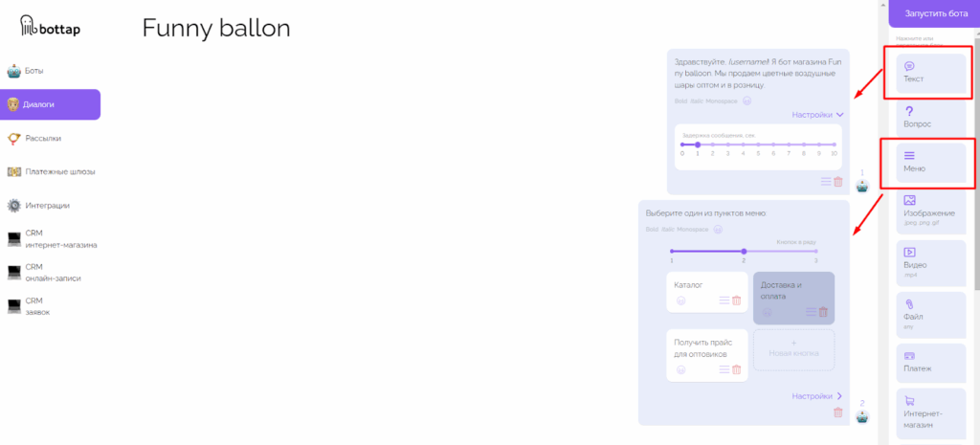Delete the first greeting message block
Screen dimensions: 980x445
tap(838, 182)
